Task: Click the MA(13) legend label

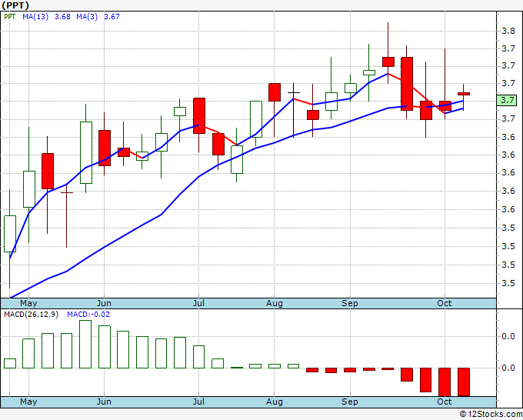Action: tap(35, 17)
